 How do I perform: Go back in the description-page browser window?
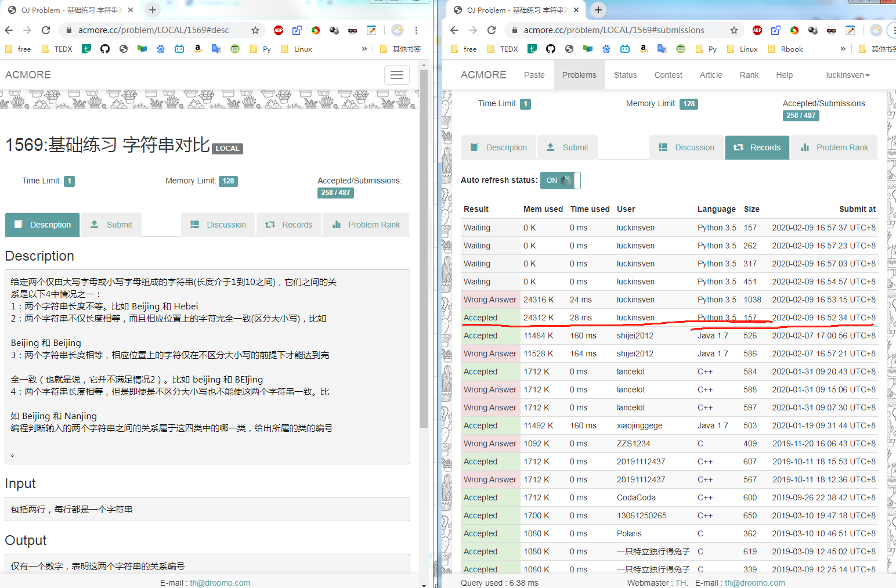[x=9, y=30]
